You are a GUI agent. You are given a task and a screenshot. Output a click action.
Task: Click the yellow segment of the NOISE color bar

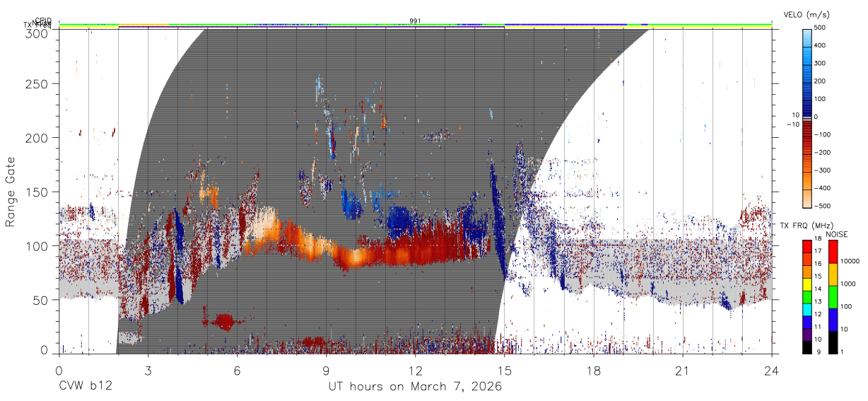pos(833,274)
